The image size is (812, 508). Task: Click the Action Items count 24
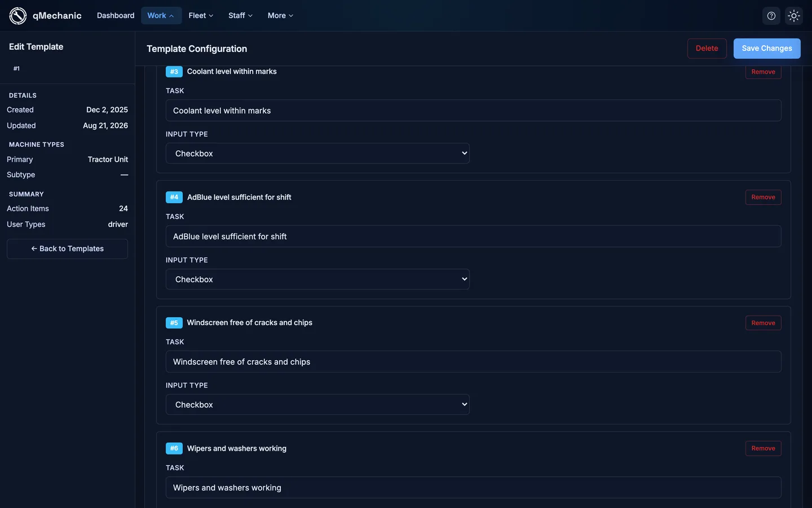tap(123, 209)
